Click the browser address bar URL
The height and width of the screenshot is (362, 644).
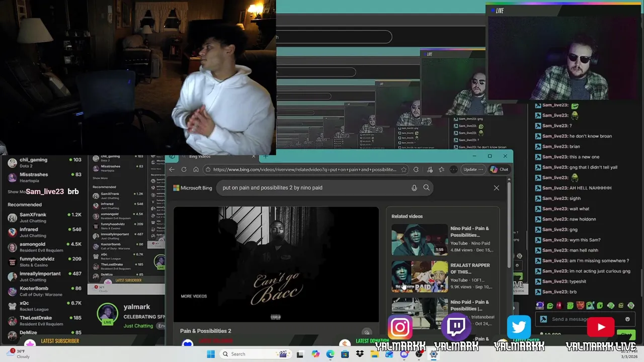coord(304,169)
